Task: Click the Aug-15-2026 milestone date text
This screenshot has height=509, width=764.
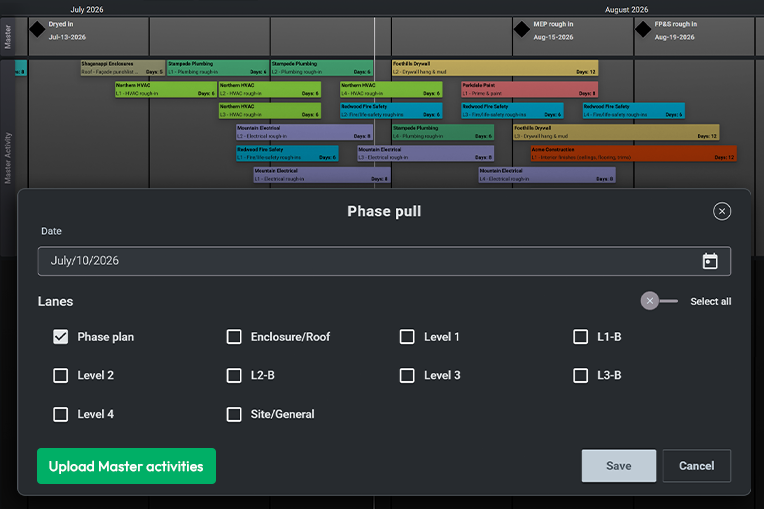Action: (x=553, y=37)
